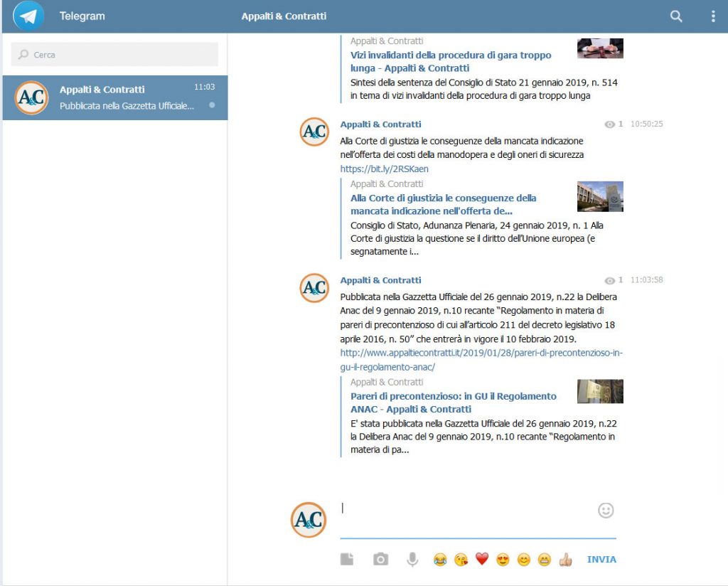
Task: Click sender name on the 11:03:58 message
Action: point(381,280)
